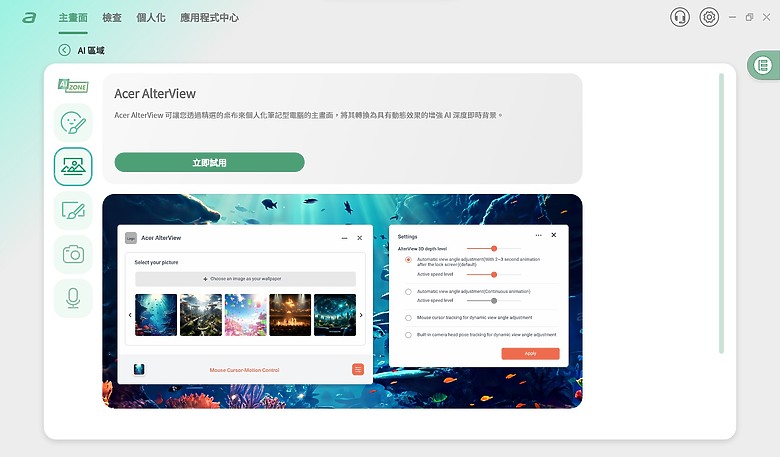Viewport: 780px width, 457px height.
Task: Select the AlterView wallpaper sidebar icon
Action: tap(73, 167)
